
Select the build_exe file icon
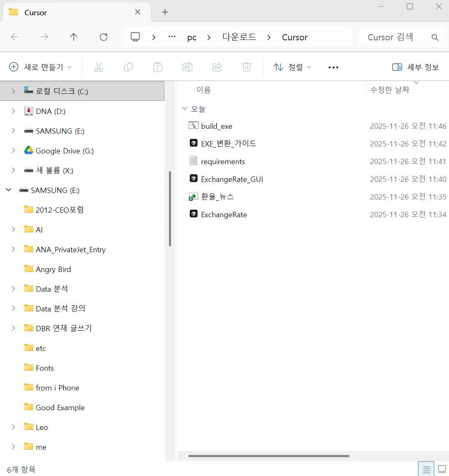[x=194, y=125]
